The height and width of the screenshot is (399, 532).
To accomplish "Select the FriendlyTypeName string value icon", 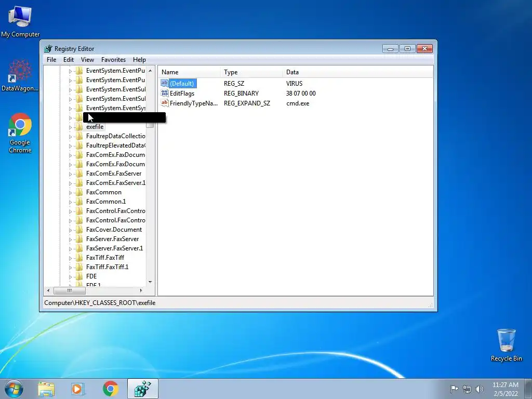I will click(x=165, y=103).
